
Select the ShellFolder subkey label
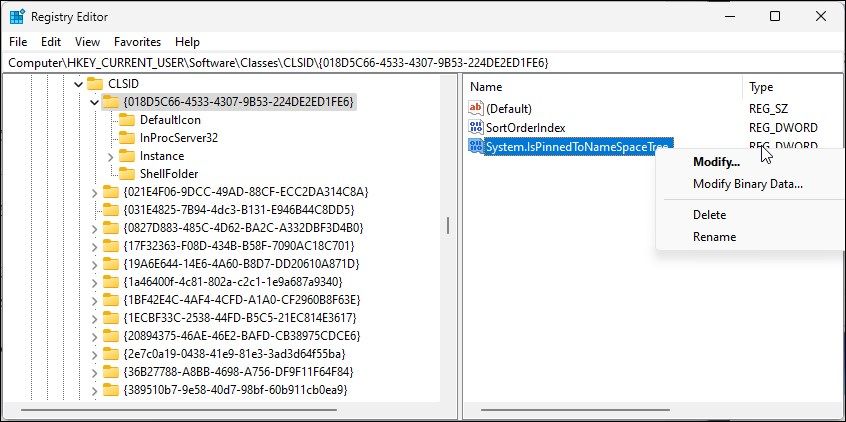click(x=169, y=174)
